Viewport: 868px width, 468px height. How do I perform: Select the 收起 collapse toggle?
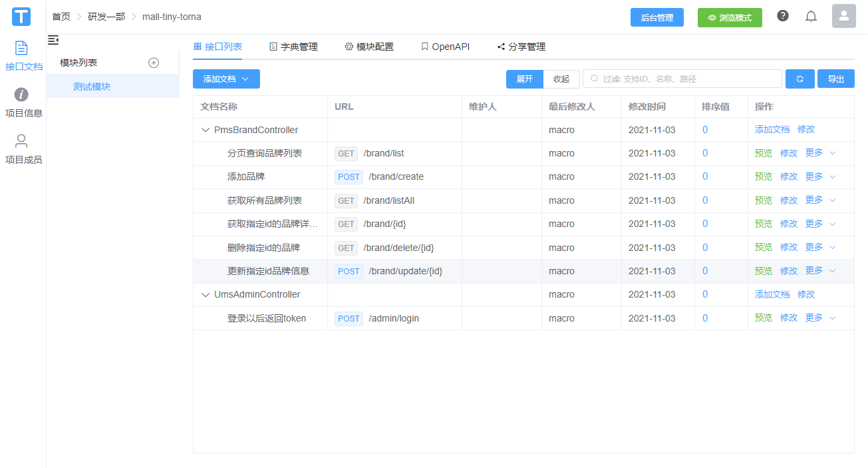pyautogui.click(x=561, y=79)
